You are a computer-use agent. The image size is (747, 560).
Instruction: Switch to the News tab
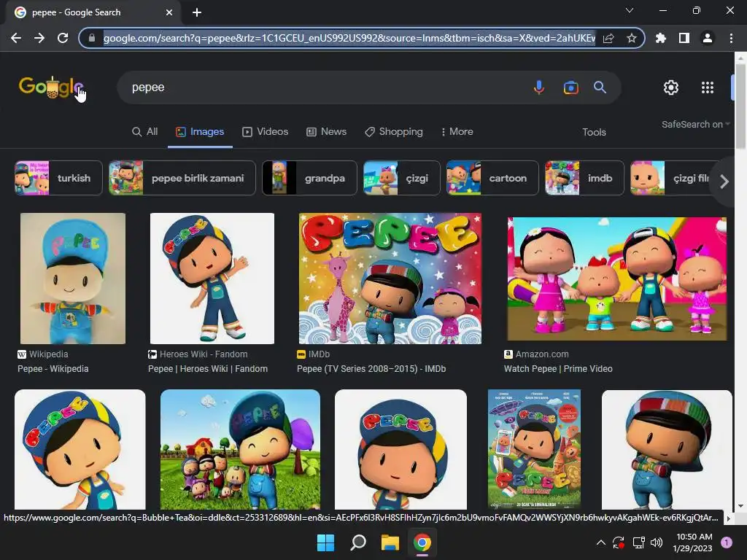pyautogui.click(x=326, y=131)
